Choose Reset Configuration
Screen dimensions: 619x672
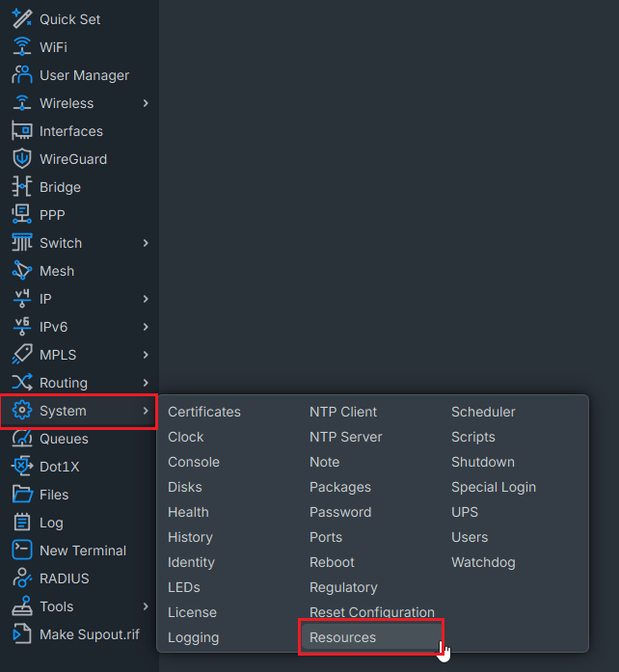[x=371, y=612]
